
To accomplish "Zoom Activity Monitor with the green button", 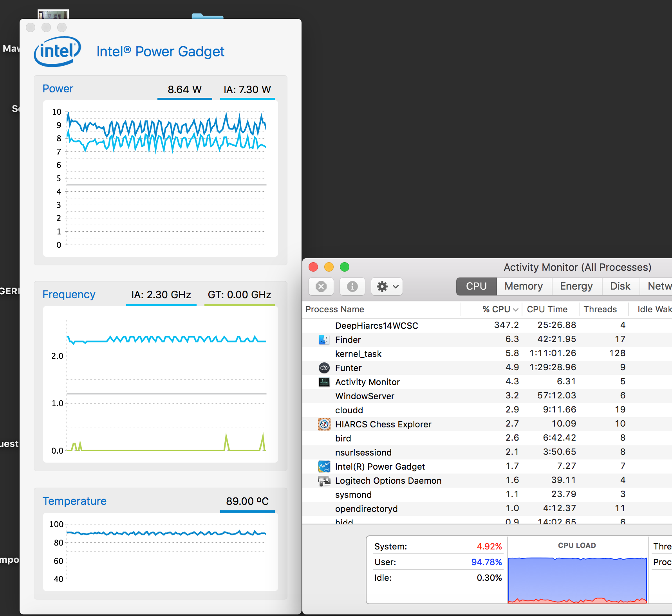I will [x=345, y=267].
